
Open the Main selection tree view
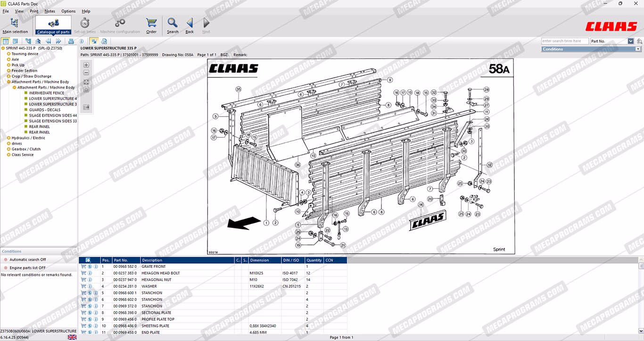[x=15, y=25]
